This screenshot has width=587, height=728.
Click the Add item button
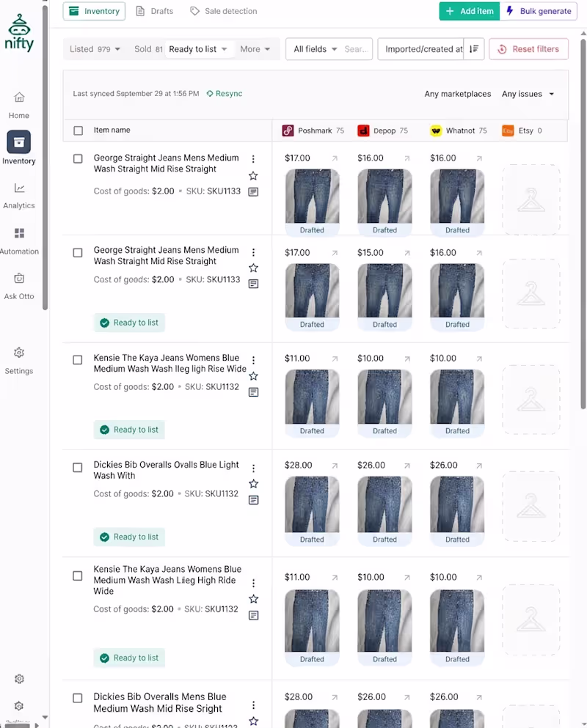(x=470, y=11)
